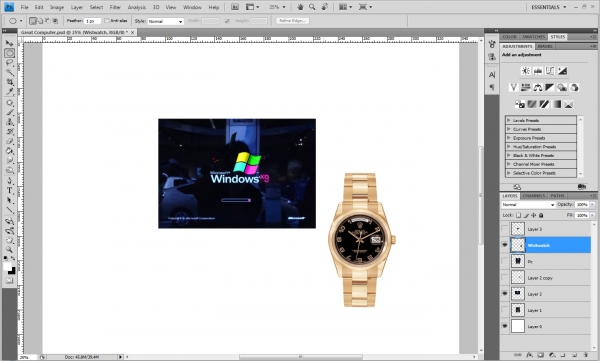This screenshot has height=361, width=600.
Task: Select the Brush tool
Action: point(10,112)
